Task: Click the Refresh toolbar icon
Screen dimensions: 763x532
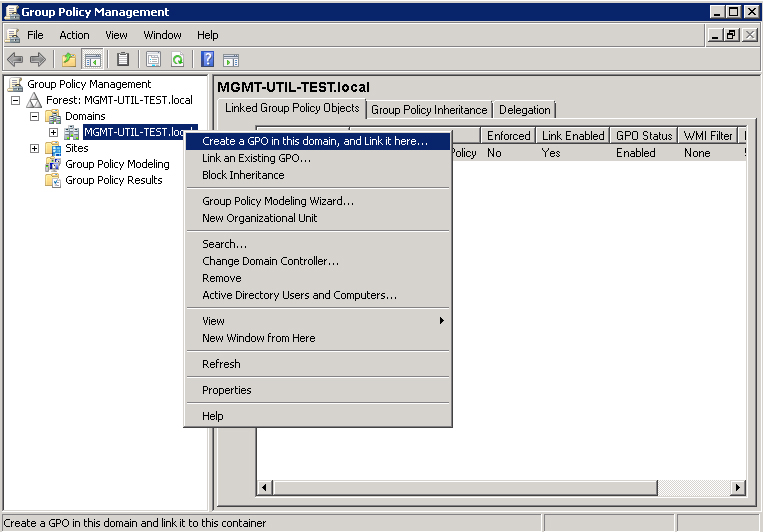Action: 177,59
